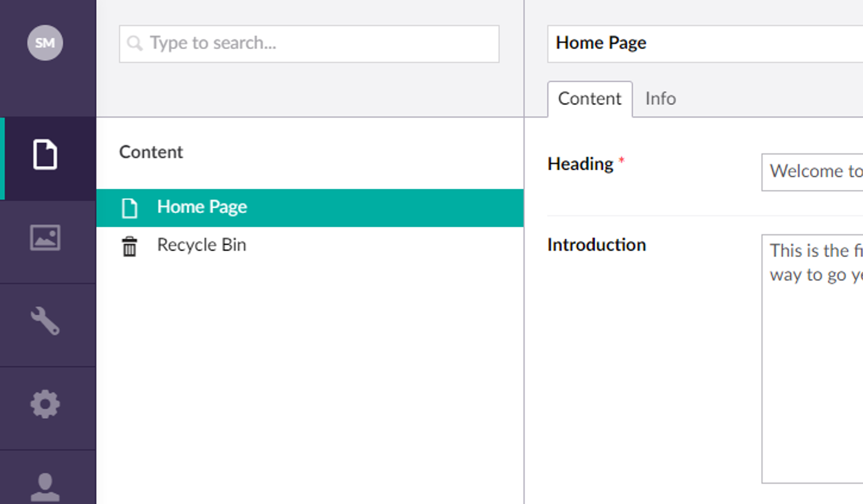Viewport: 863px width, 504px height.
Task: Open the Settings section wrench icon
Action: [45, 321]
